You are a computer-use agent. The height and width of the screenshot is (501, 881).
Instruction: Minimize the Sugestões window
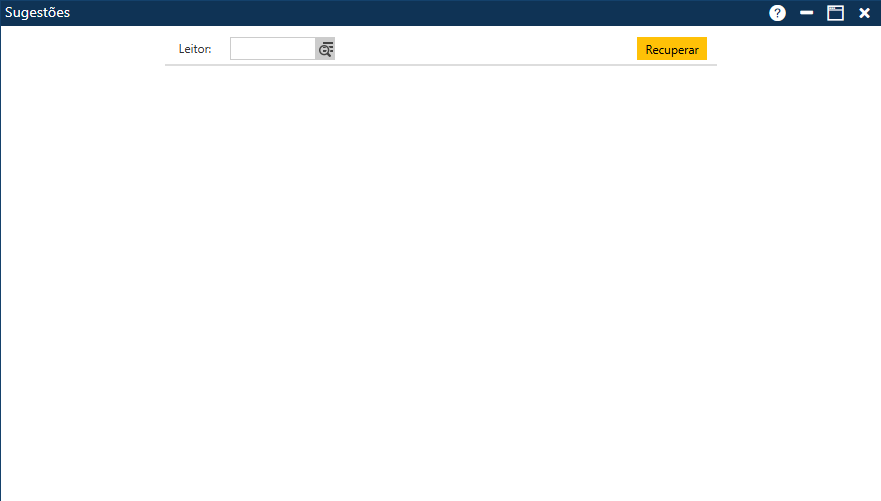click(x=806, y=13)
